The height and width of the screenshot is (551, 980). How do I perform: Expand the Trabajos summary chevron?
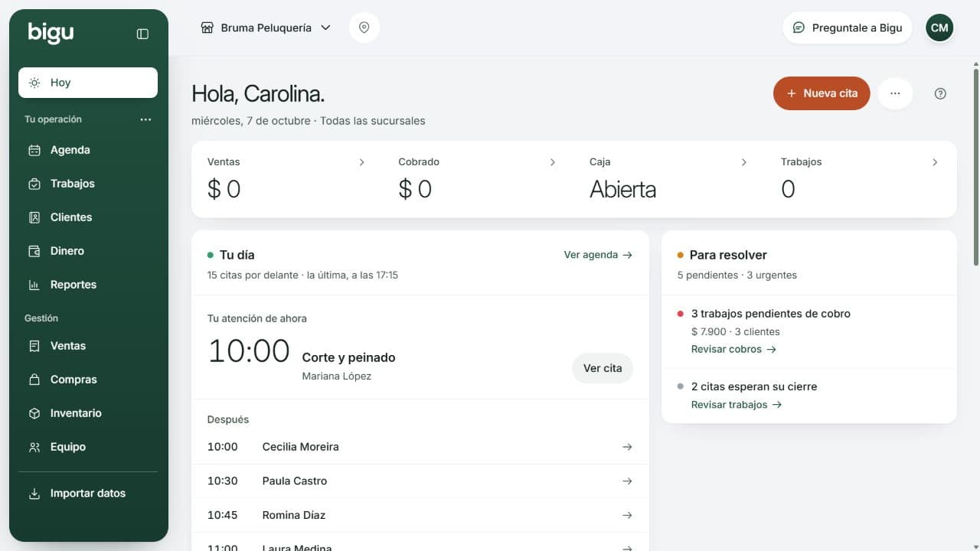pyautogui.click(x=935, y=162)
